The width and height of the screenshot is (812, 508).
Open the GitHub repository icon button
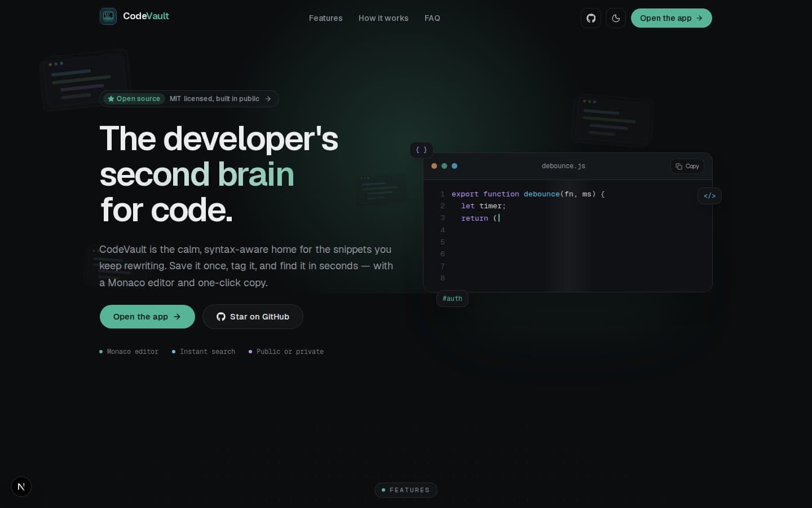(591, 18)
